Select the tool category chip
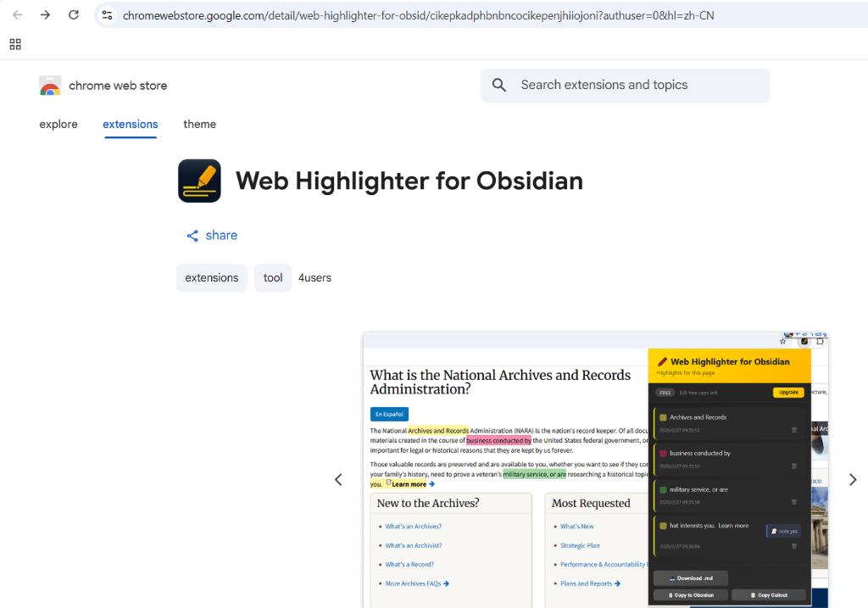 (272, 277)
